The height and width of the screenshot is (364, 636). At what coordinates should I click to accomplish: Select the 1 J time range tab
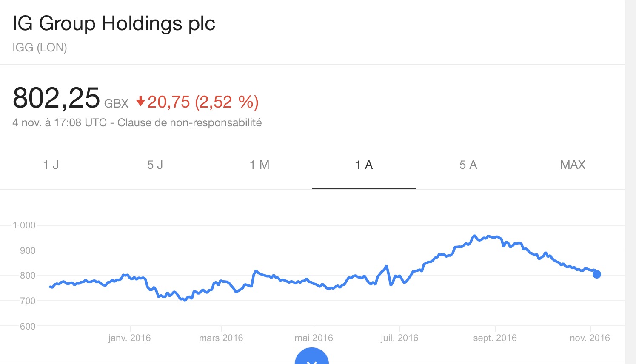tap(51, 165)
